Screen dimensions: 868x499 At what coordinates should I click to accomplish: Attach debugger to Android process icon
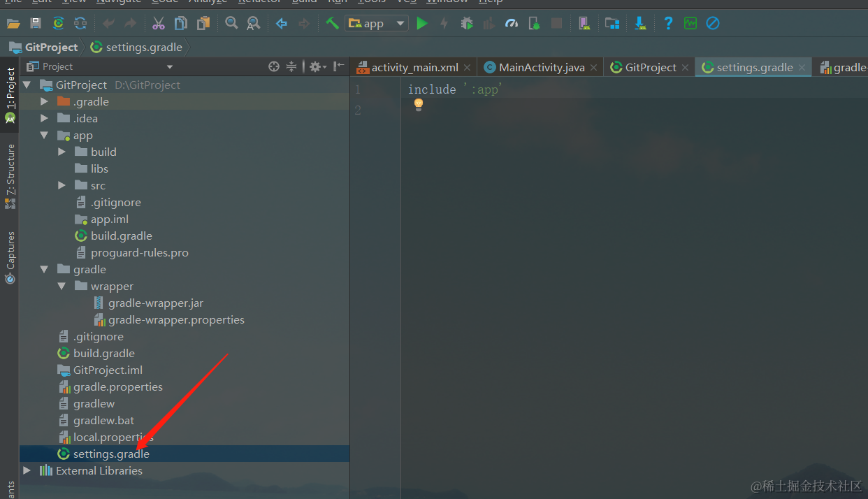coord(534,24)
